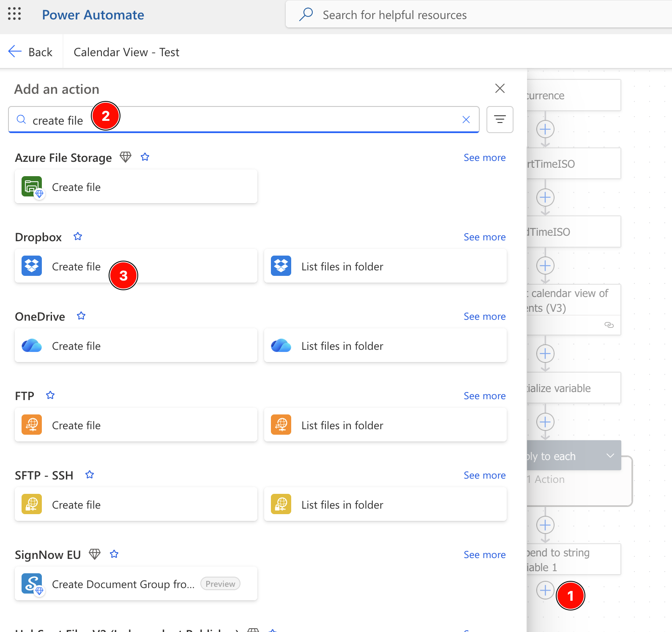672x632 pixels.
Task: Open the dTimeISO step card
Action: (x=574, y=232)
